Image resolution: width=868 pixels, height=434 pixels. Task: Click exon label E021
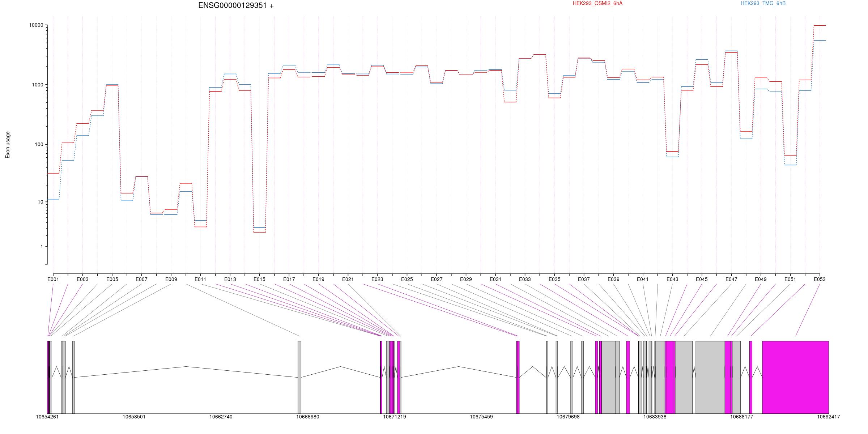pyautogui.click(x=348, y=280)
